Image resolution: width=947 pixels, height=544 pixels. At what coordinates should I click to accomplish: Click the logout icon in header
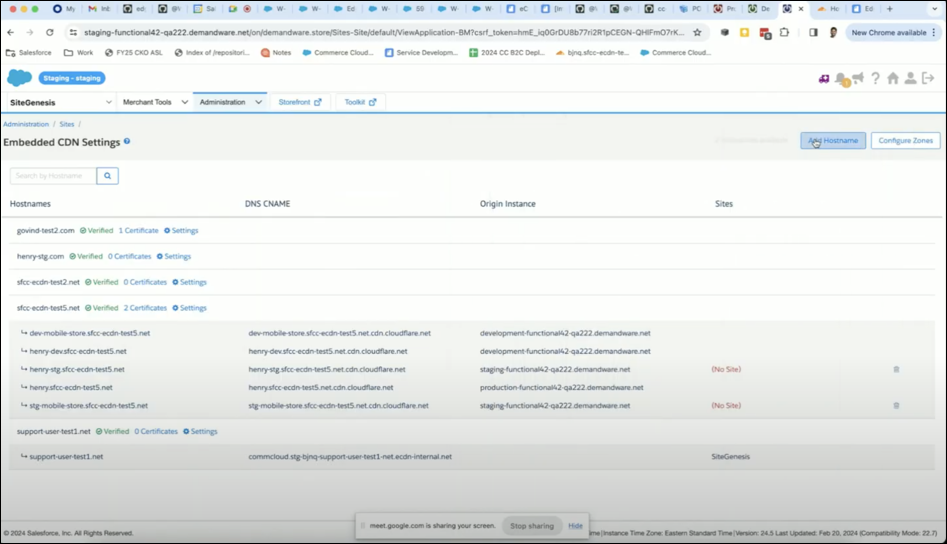coord(928,78)
